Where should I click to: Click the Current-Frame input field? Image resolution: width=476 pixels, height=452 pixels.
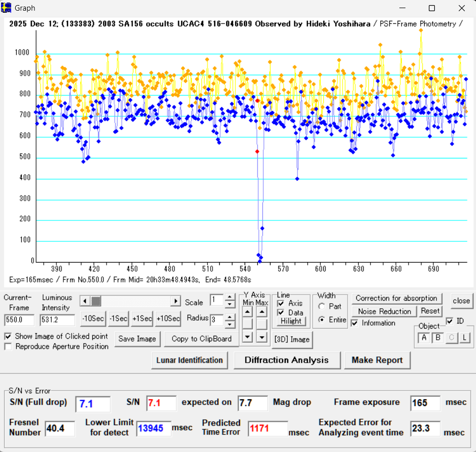point(19,320)
